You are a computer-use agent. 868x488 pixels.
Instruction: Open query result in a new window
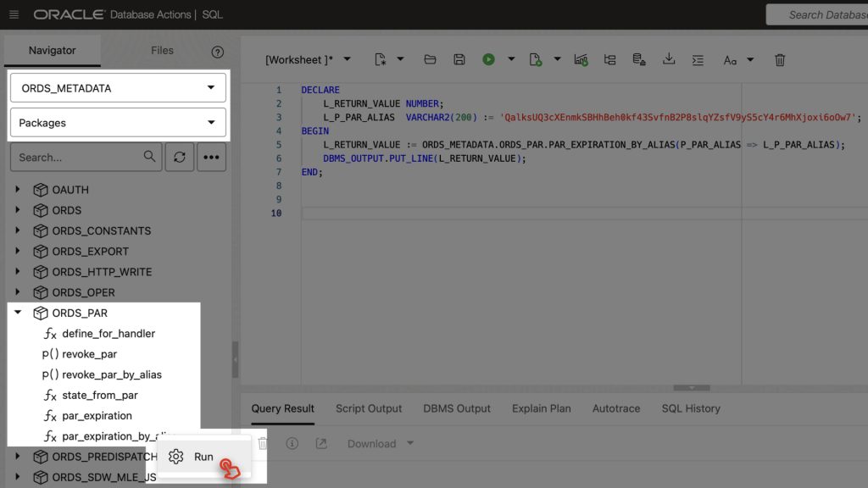(321, 443)
